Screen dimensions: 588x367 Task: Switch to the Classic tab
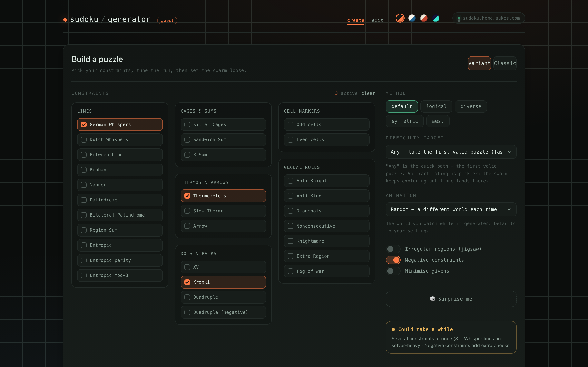(x=505, y=63)
